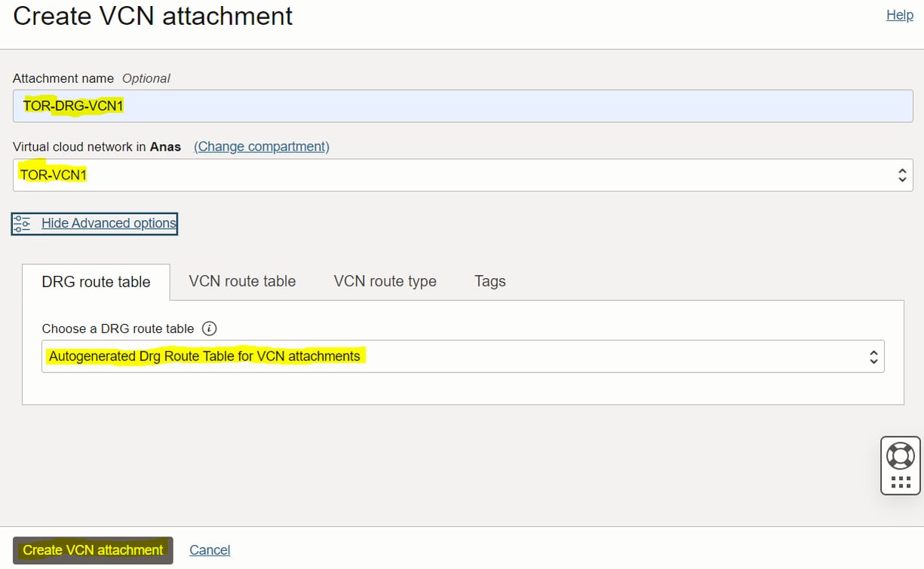Open the lifebuoy support widget
The image size is (924, 569).
tap(901, 455)
